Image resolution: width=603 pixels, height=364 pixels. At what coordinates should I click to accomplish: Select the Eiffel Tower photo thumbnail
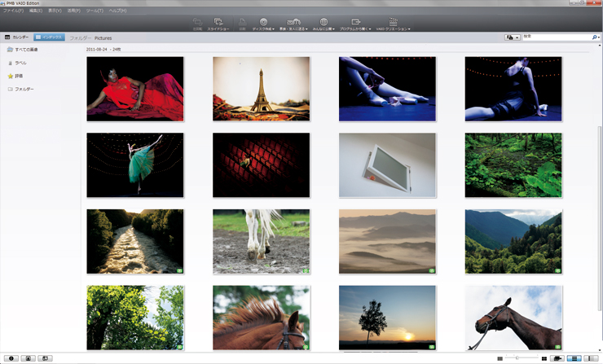(x=261, y=89)
